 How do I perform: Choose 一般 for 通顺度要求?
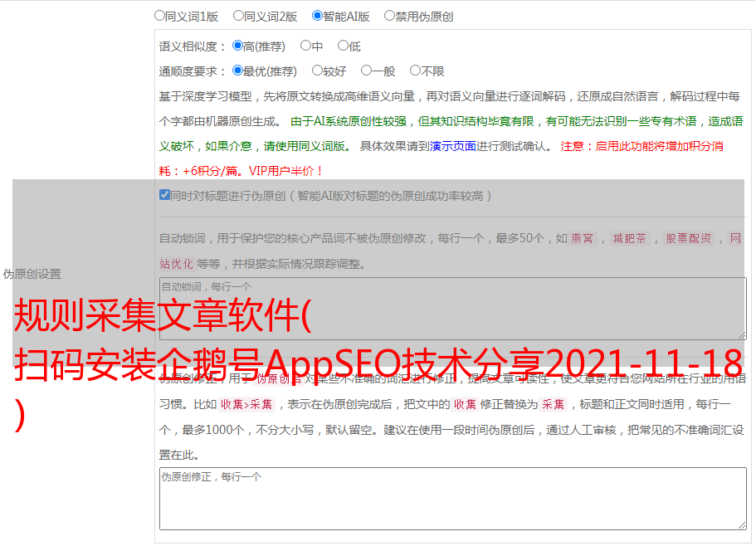[366, 71]
